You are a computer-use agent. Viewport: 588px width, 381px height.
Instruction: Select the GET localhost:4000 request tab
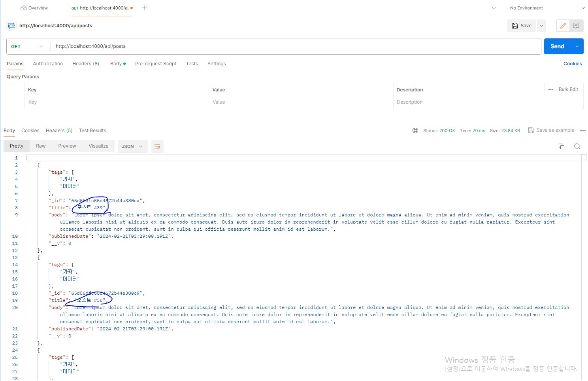(x=102, y=8)
